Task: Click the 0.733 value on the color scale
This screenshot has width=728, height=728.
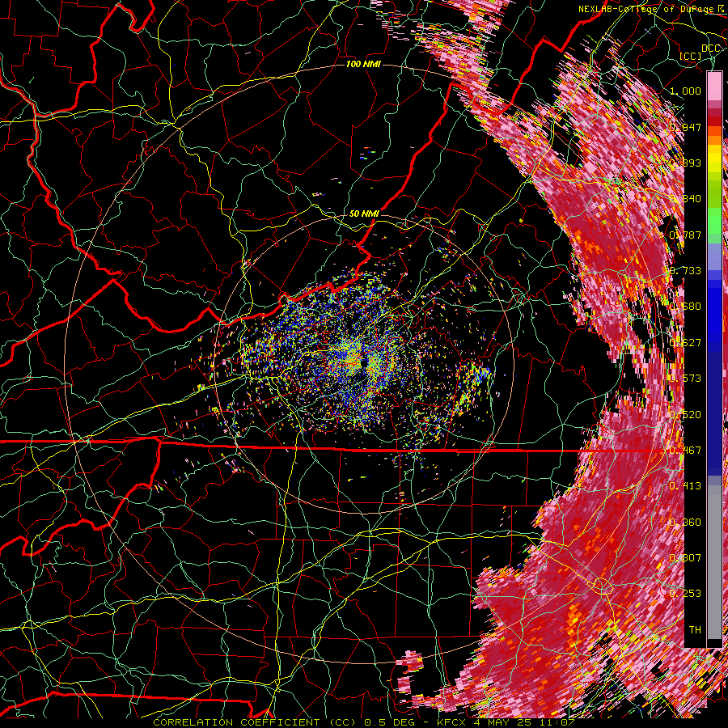Action: pos(685,270)
